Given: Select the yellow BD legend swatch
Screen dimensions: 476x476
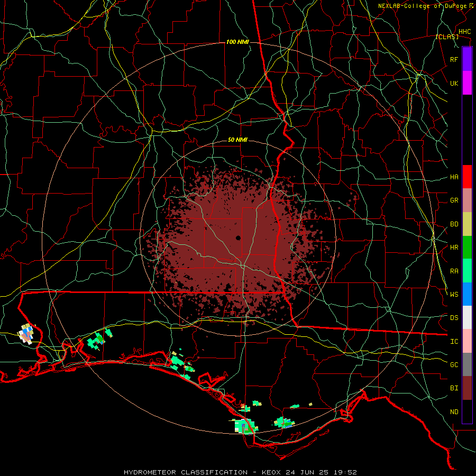Looking at the screenshot, I should tap(467, 224).
